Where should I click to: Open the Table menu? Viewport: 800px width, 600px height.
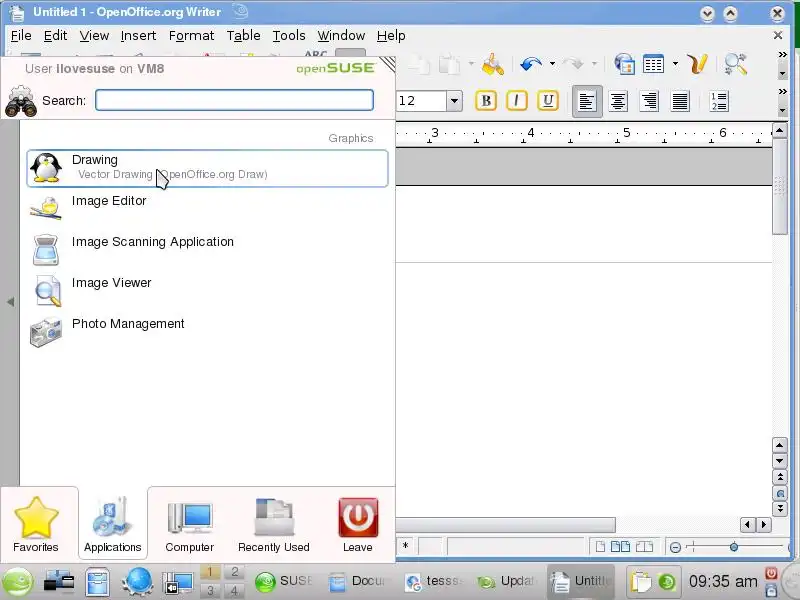(x=243, y=36)
